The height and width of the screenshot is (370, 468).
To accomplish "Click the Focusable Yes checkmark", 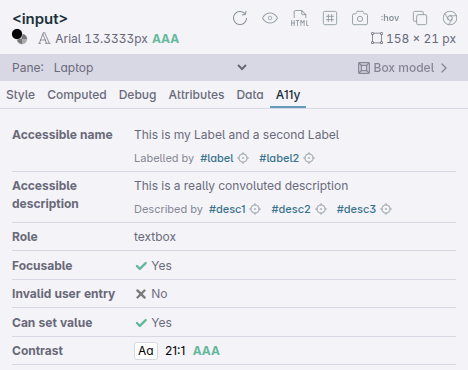I will click(x=141, y=266).
